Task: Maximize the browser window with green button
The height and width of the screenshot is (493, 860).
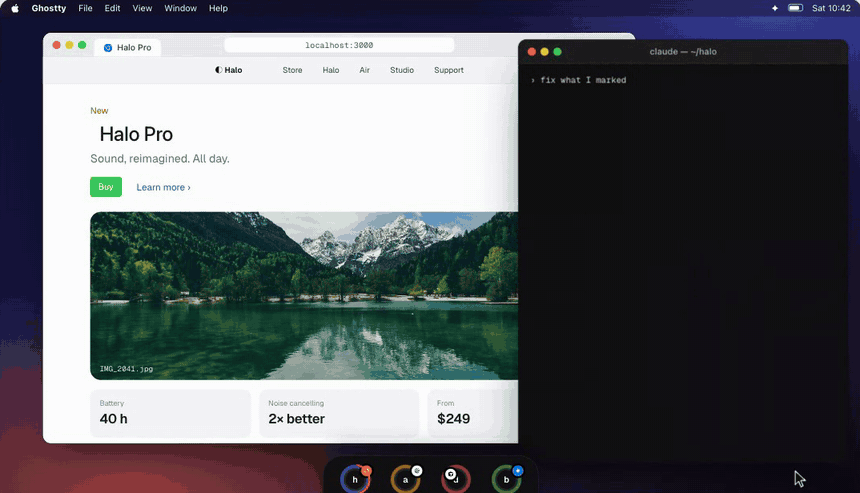Action: (82, 45)
